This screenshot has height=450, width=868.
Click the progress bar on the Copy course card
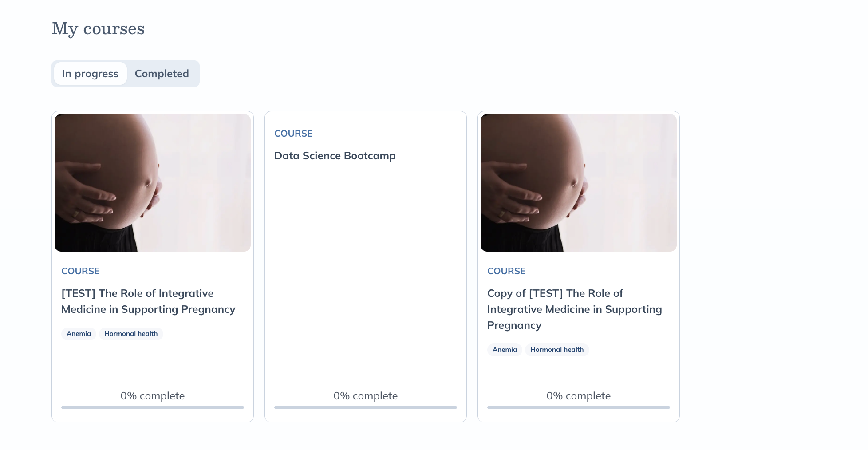(x=579, y=407)
